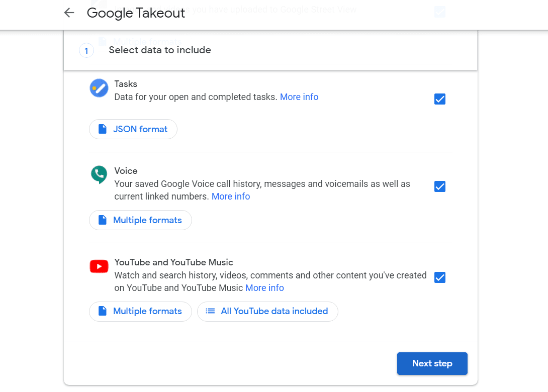The image size is (548, 392).
Task: Click the list icon on All YouTube data included
Action: point(210,311)
